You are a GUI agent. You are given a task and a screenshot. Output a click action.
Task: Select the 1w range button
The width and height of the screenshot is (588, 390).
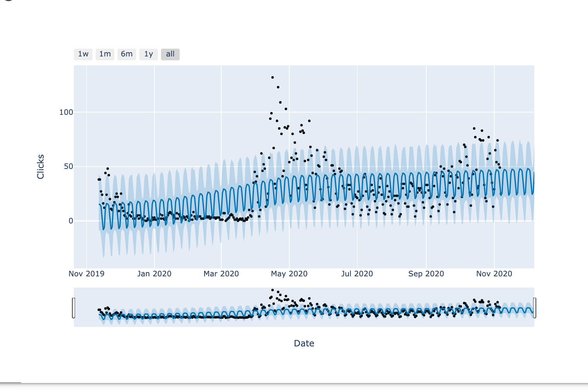pos(83,54)
